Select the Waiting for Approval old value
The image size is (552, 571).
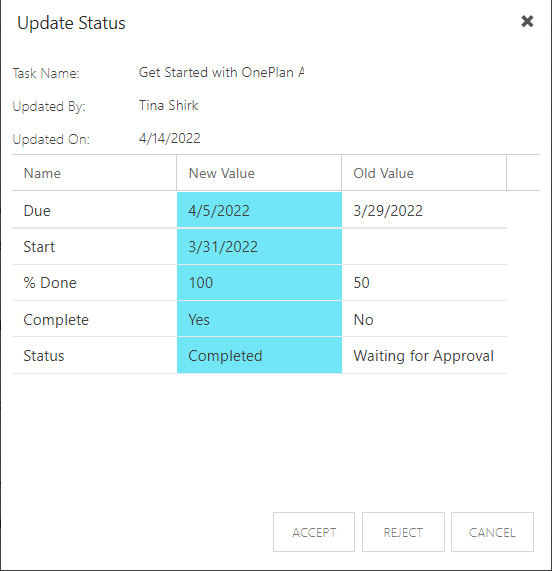coord(424,355)
